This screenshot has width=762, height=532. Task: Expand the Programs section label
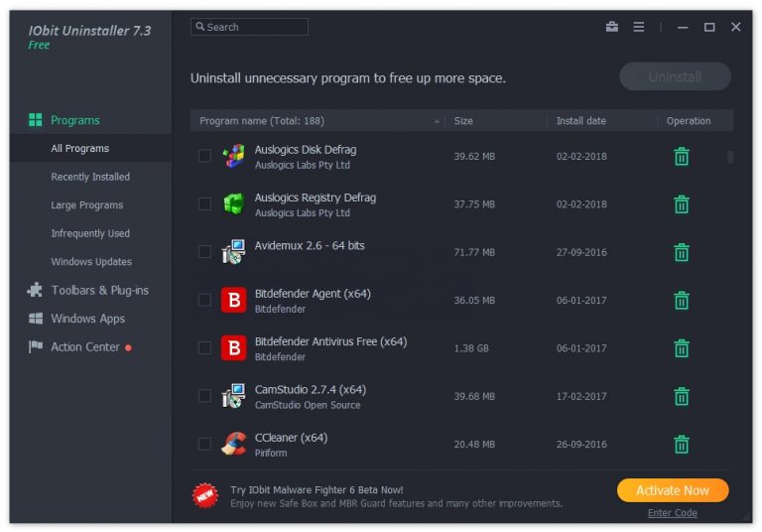point(75,120)
